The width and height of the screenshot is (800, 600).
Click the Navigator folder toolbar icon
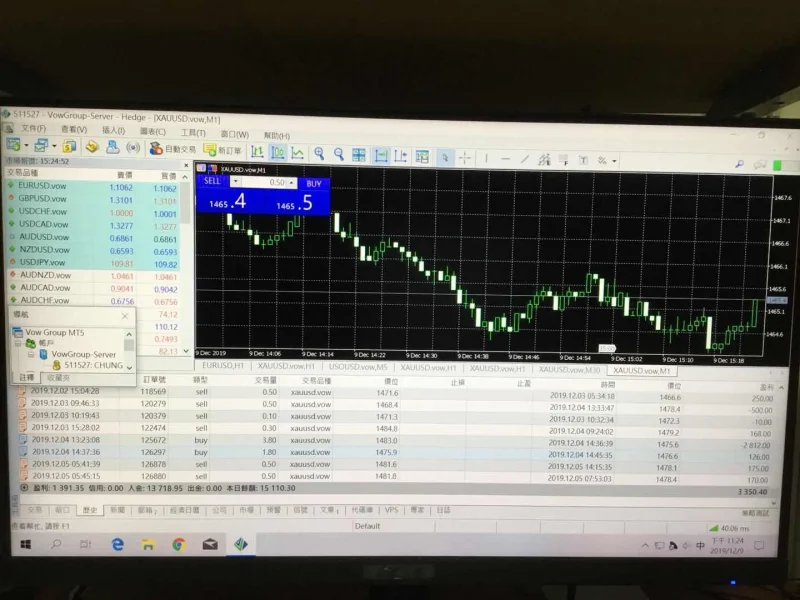point(92,147)
